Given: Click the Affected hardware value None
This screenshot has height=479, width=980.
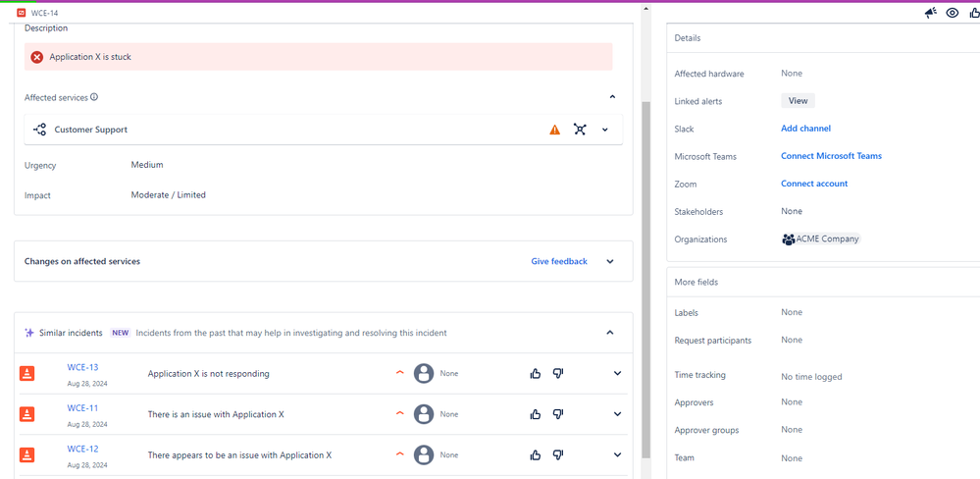Looking at the screenshot, I should [792, 74].
